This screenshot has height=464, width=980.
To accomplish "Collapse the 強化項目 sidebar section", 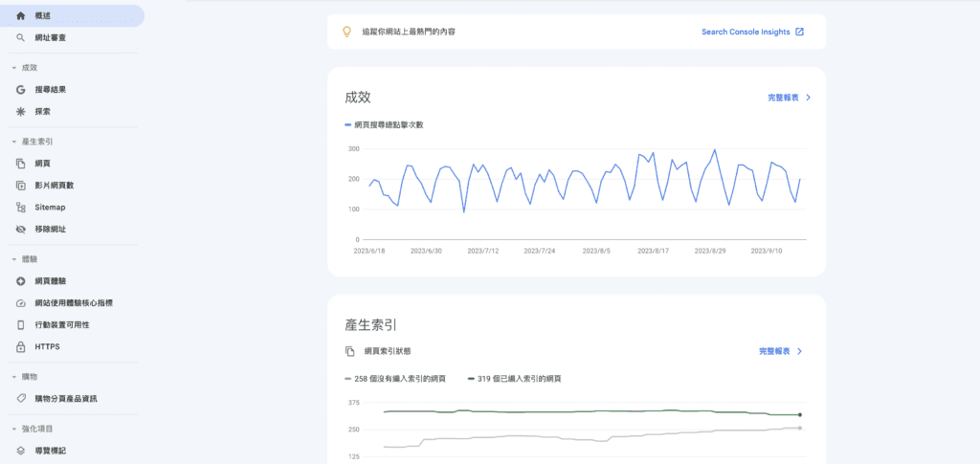I will tap(13, 429).
